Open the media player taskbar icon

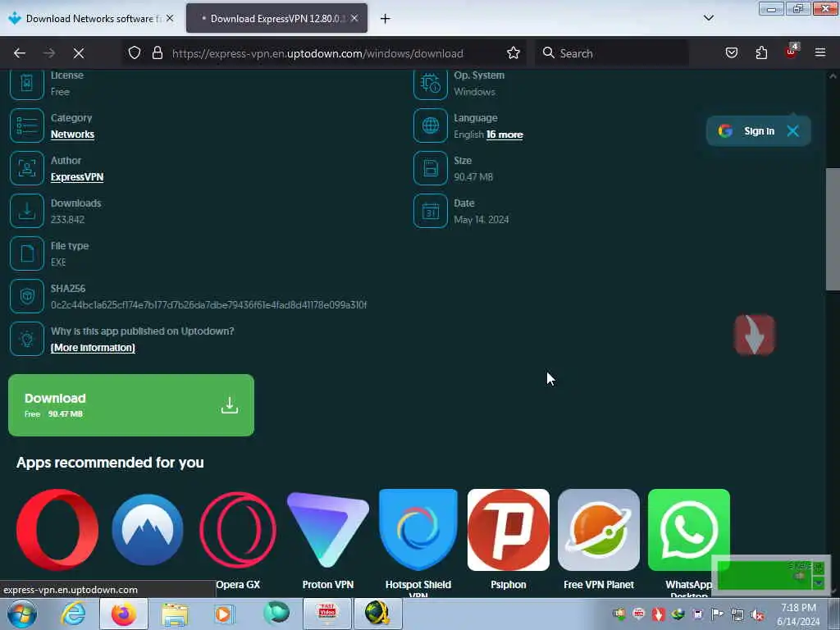[225, 614]
